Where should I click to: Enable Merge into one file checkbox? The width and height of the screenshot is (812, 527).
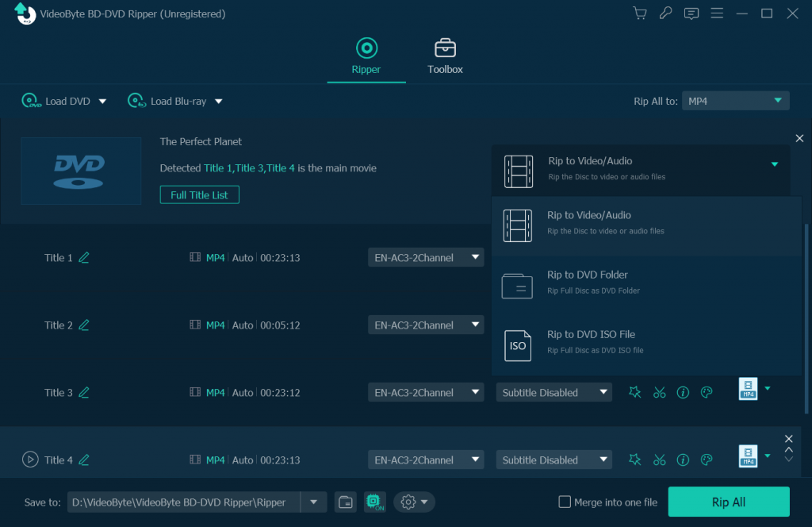coord(565,502)
